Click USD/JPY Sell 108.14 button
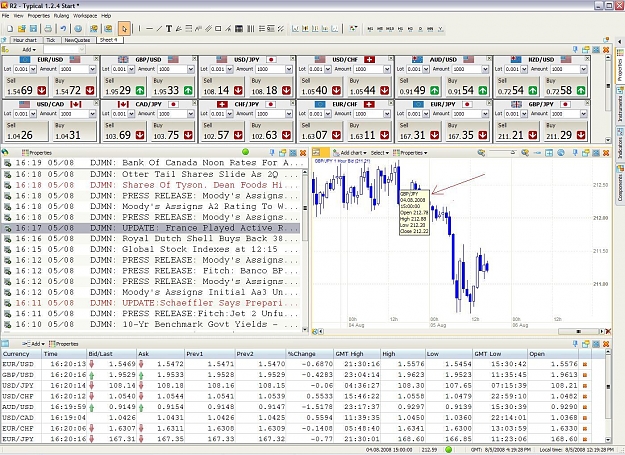The width and height of the screenshot is (625, 455). 222,86
